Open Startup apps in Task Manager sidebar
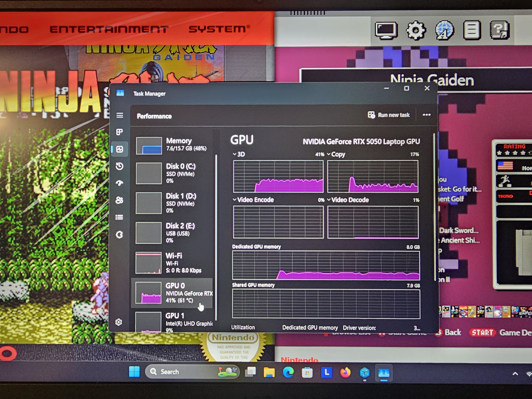This screenshot has width=532, height=399. [120, 183]
